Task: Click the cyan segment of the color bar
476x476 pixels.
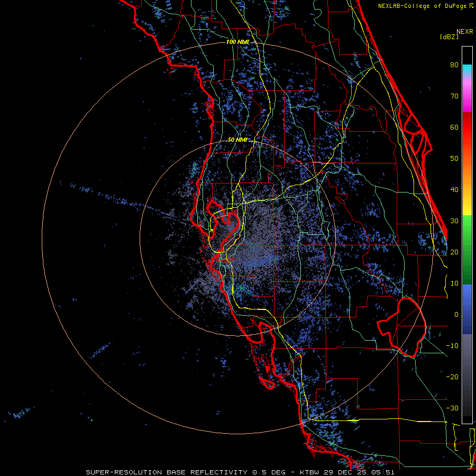Action: click(x=467, y=70)
